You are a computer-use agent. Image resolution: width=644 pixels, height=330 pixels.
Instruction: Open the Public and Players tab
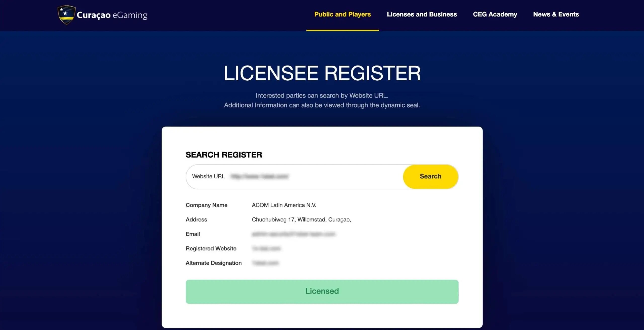pyautogui.click(x=342, y=14)
